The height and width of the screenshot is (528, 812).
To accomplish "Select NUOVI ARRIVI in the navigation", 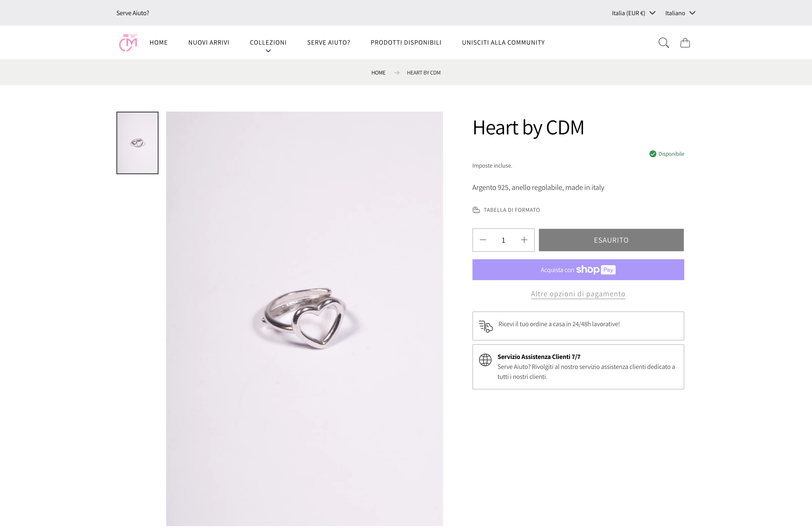I will (x=208, y=42).
